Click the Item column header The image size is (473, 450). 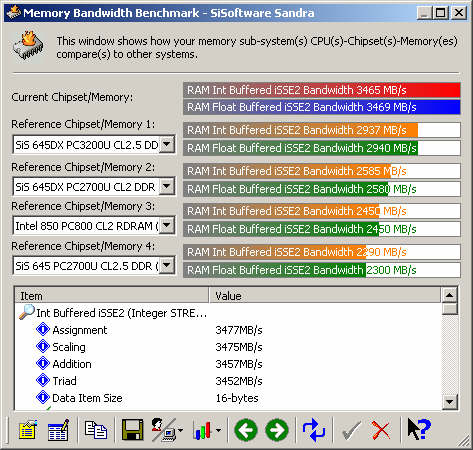click(112, 296)
